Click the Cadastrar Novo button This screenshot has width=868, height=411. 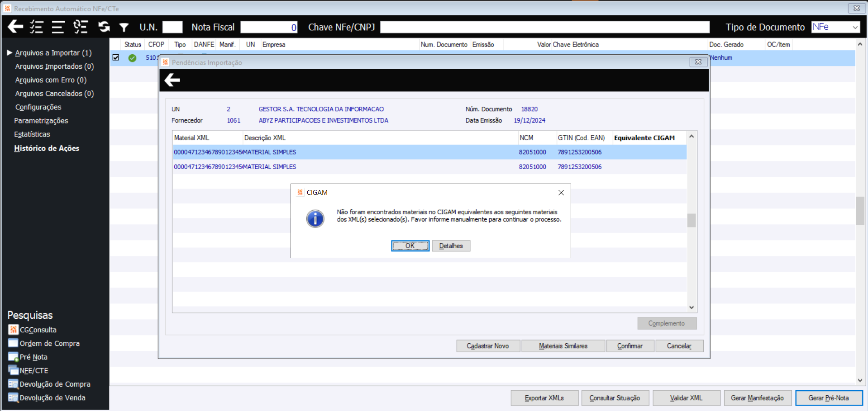[488, 346]
